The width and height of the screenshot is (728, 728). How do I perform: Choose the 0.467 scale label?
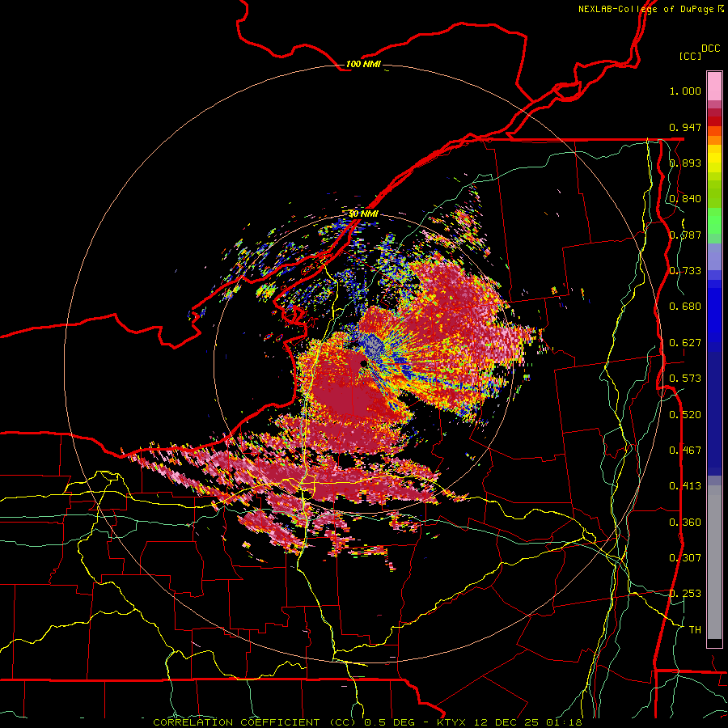pos(685,451)
